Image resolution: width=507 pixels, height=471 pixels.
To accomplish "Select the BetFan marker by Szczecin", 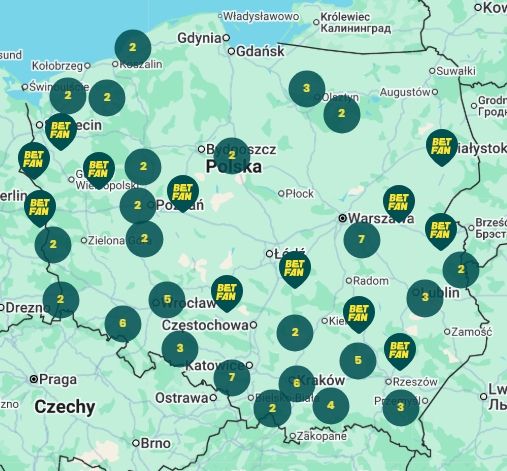I will (61, 131).
